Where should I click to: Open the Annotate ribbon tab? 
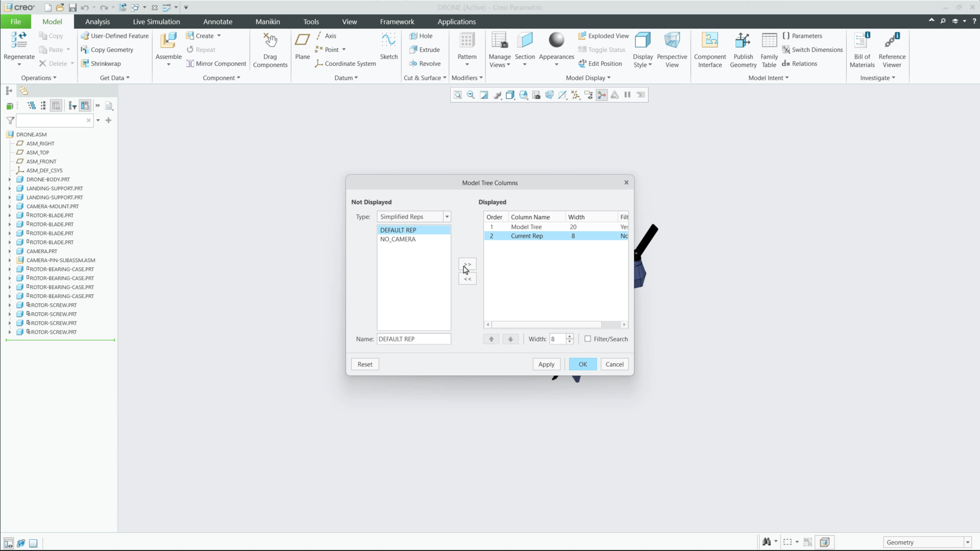[218, 21]
